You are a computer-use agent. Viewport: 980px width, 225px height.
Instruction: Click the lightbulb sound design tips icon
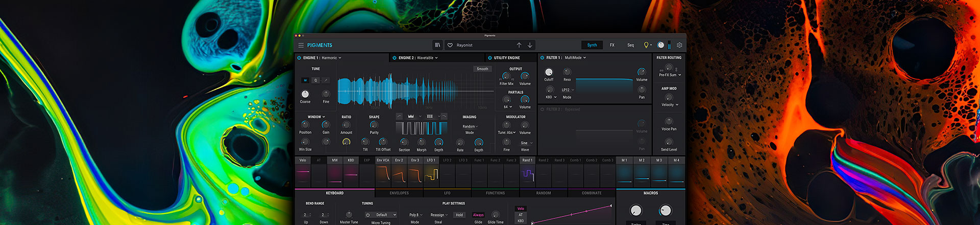646,45
